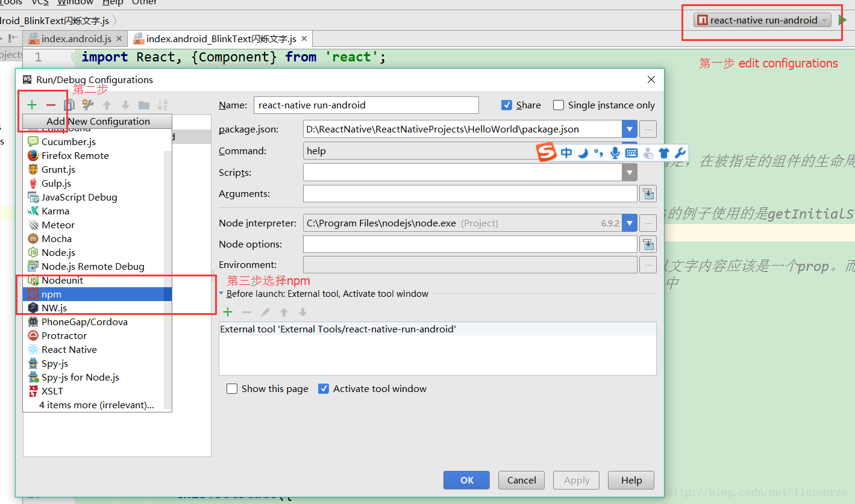This screenshot has width=855, height=504.
Task: Click the microphone voice input icon
Action: pyautogui.click(x=615, y=153)
